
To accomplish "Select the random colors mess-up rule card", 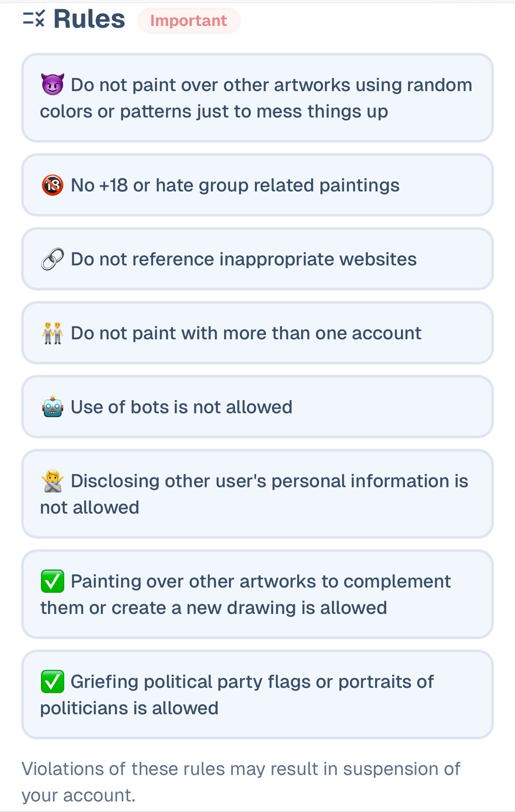I will pos(257,98).
